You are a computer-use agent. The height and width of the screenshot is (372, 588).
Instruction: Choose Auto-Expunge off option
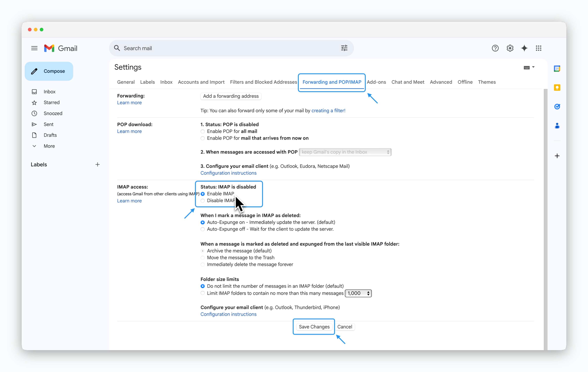coord(202,229)
